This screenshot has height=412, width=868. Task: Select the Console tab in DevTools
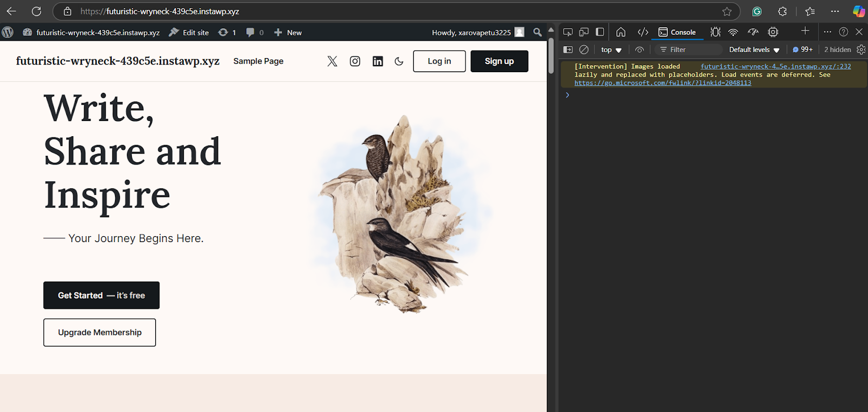click(676, 32)
